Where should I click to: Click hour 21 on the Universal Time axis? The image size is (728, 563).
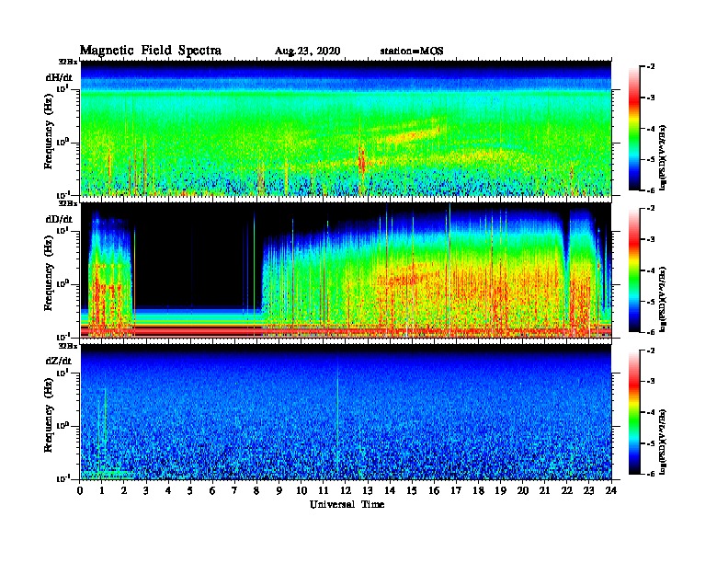coord(544,490)
